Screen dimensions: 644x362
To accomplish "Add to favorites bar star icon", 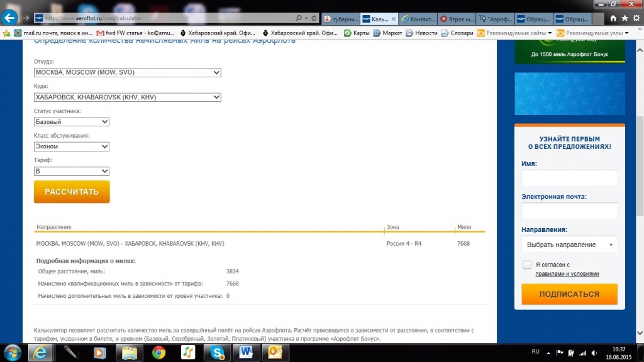I will [x=6, y=33].
